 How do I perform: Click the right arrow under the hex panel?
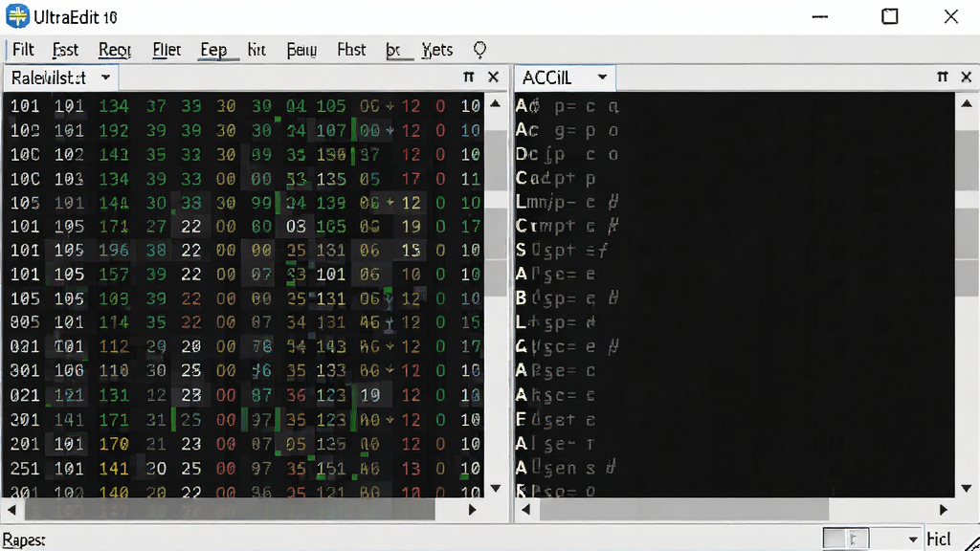tap(473, 510)
